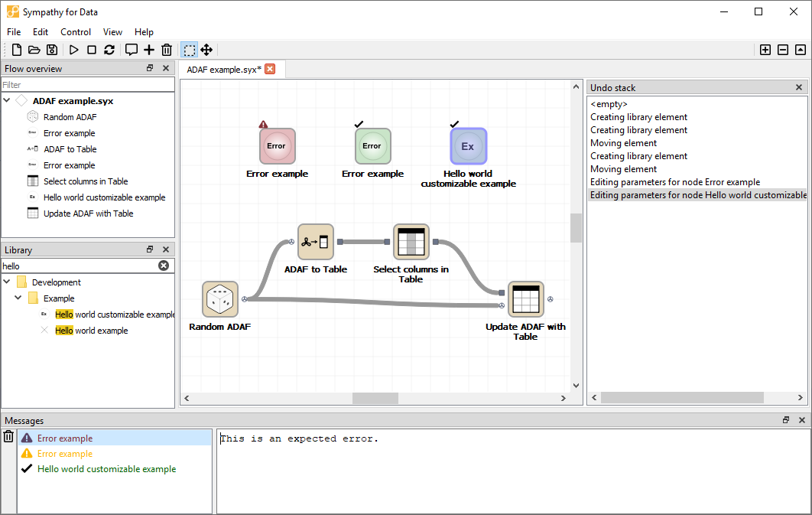The width and height of the screenshot is (812, 515).
Task: Click the Save flow disk icon
Action: coord(52,50)
